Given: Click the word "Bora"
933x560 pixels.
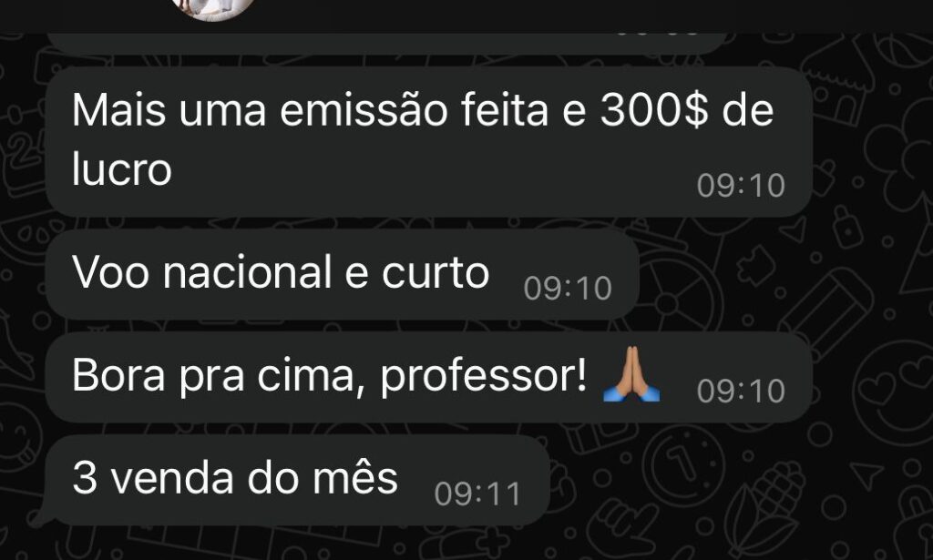Looking at the screenshot, I should click(118, 376).
